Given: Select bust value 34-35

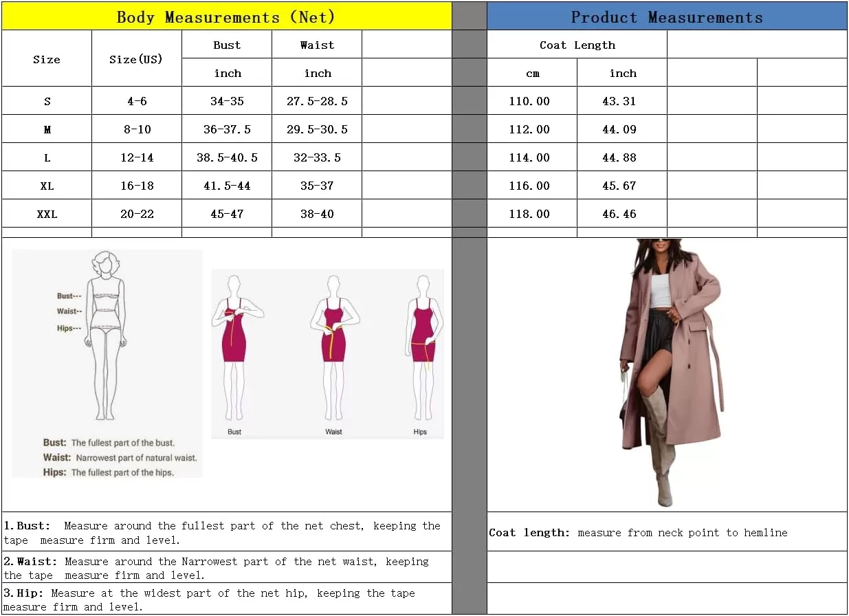Looking at the screenshot, I should 227,101.
